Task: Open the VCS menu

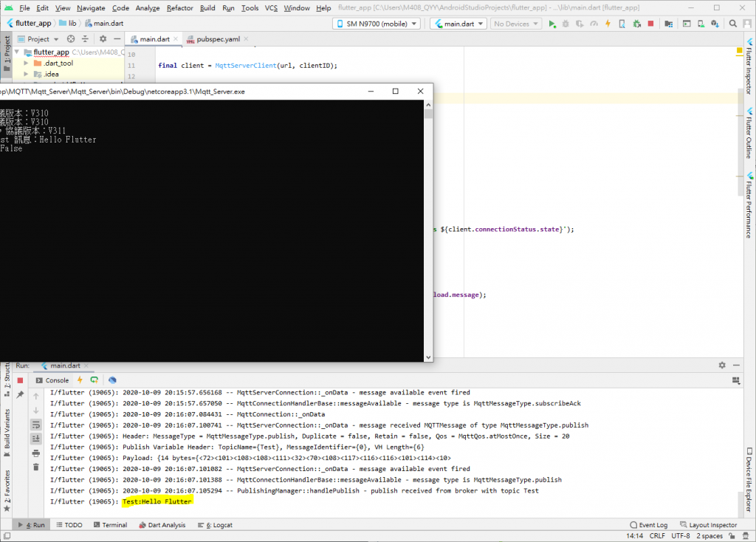Action: [x=271, y=7]
